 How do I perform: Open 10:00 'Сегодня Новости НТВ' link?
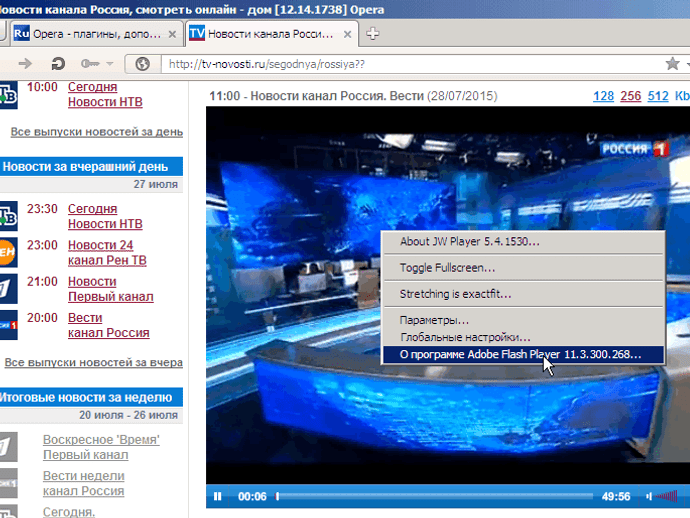(105, 94)
